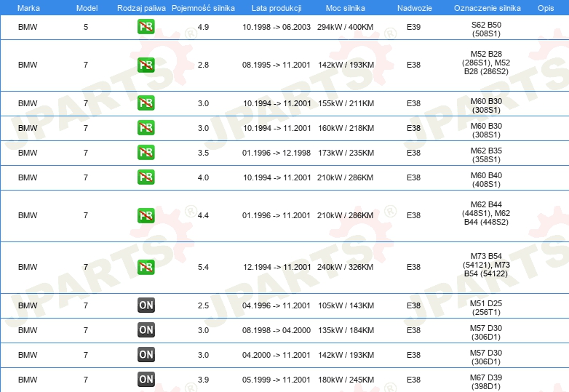Select the 4.9 engine capacity cell

point(203,27)
